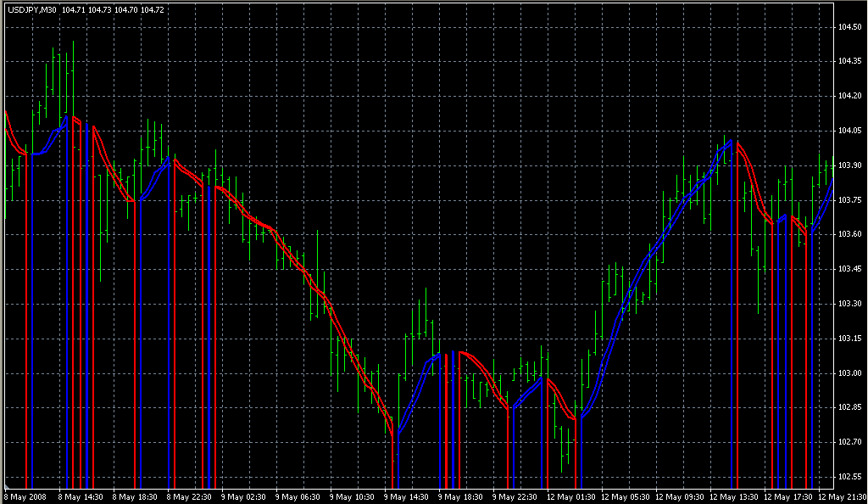Click the 9 May 14:30 time label
Screen dimensions: 868x504
[406, 496]
